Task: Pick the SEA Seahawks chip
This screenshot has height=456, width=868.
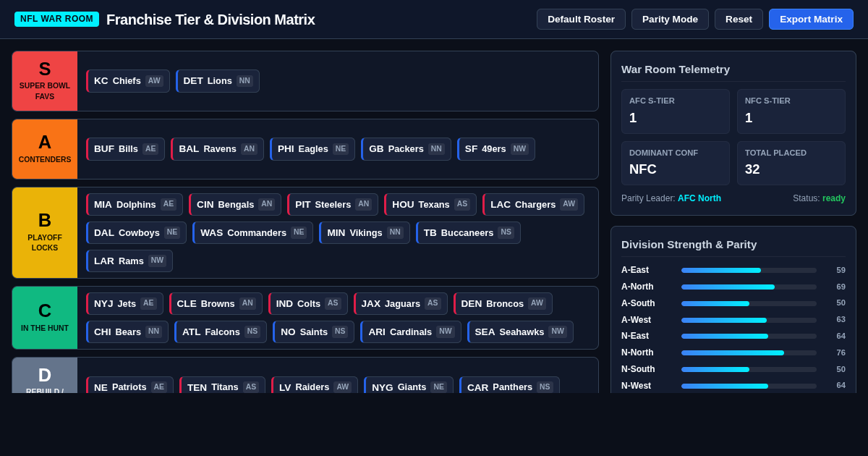Action: (520, 332)
